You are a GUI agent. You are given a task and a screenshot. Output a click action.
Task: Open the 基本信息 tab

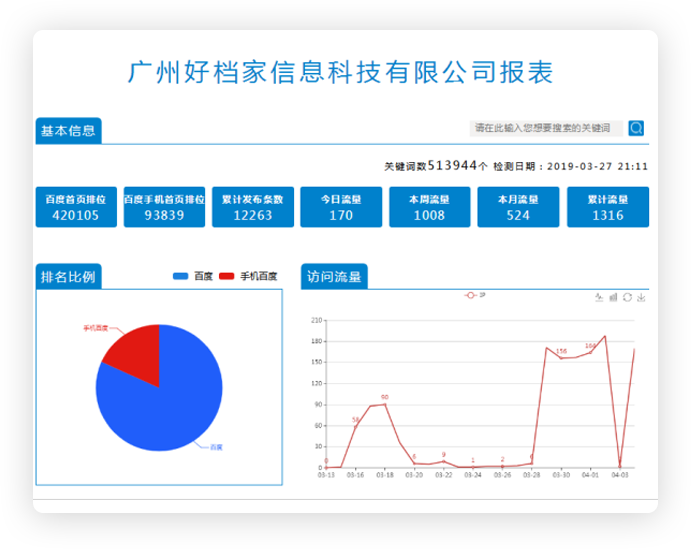click(x=68, y=130)
